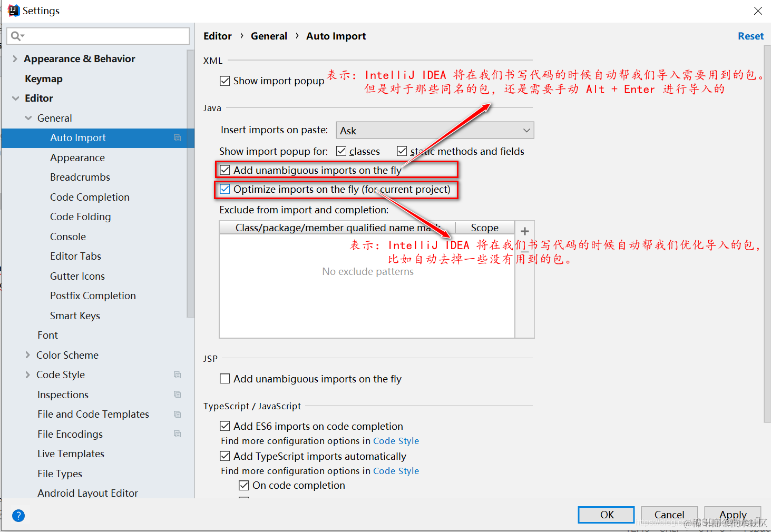Image resolution: width=771 pixels, height=532 pixels.
Task: Add an exclude pattern with plus icon
Action: [525, 231]
